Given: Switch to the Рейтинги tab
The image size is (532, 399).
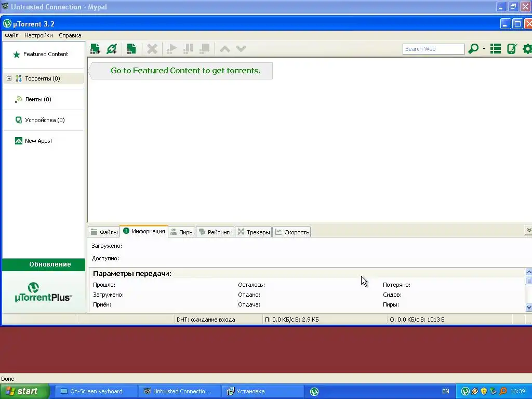Looking at the screenshot, I should tap(216, 232).
